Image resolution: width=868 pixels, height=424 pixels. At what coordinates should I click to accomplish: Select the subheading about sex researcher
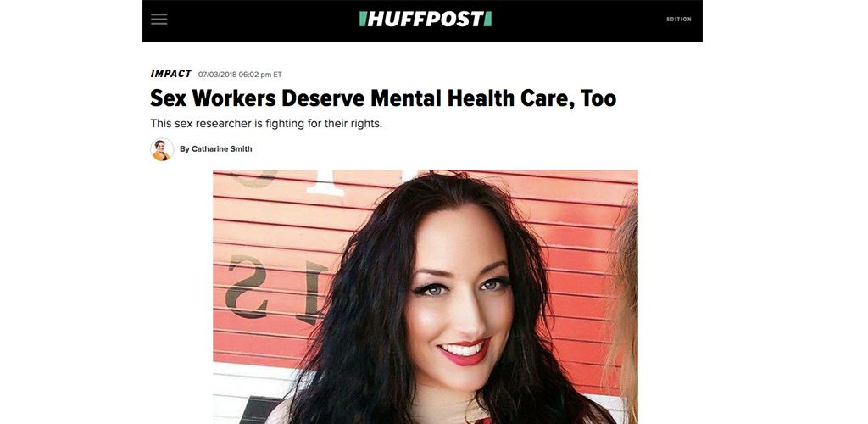[266, 124]
